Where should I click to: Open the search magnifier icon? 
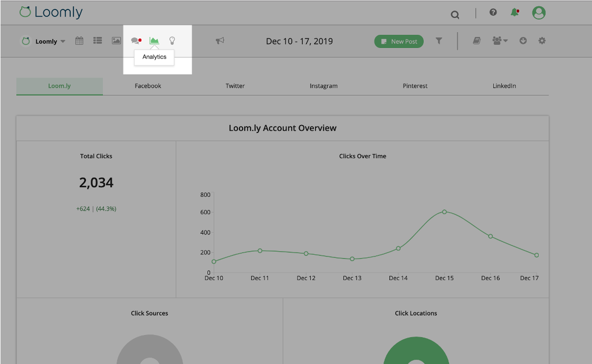[455, 15]
